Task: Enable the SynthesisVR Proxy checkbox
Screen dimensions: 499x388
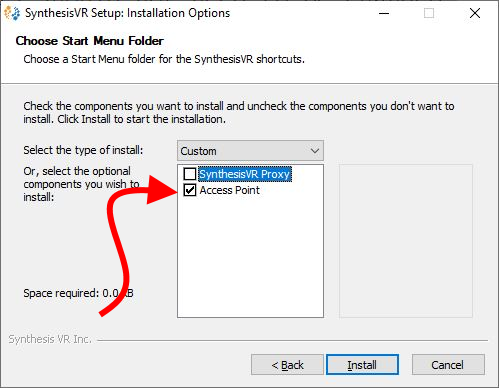Action: 190,174
